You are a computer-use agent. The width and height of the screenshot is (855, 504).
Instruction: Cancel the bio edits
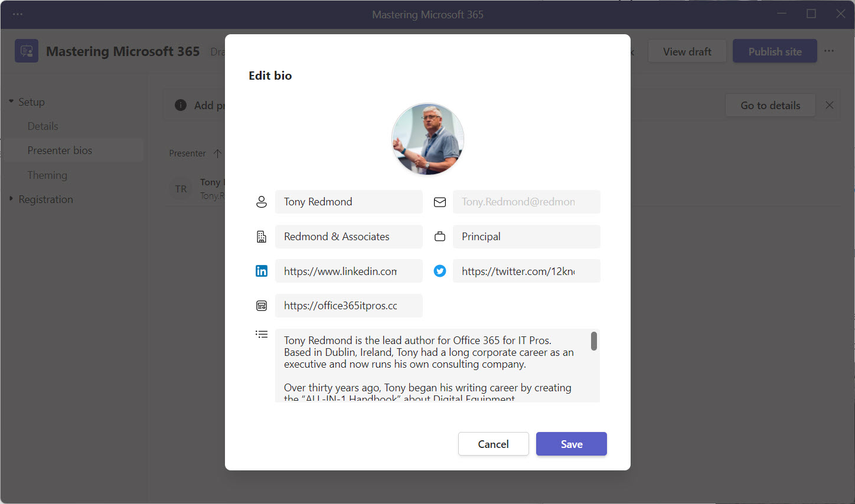click(493, 444)
